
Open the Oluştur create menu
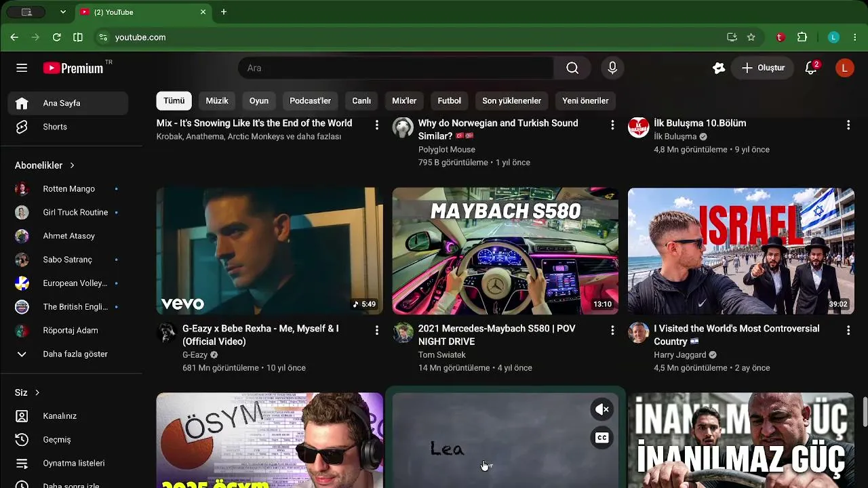tap(763, 68)
